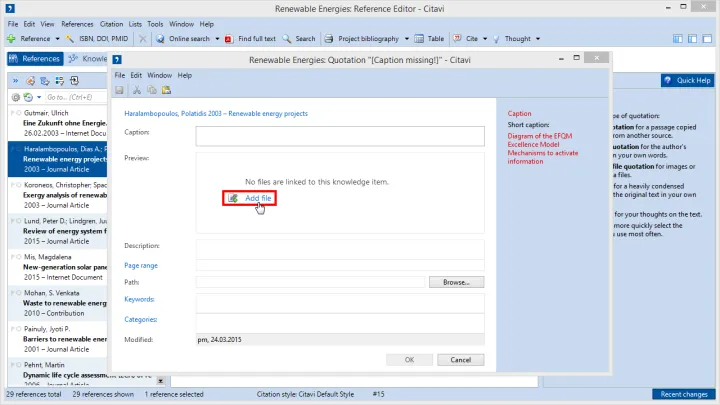The height and width of the screenshot is (405, 720).
Task: Click the ISBN, DOI, PMID wand icon
Action: (69, 39)
